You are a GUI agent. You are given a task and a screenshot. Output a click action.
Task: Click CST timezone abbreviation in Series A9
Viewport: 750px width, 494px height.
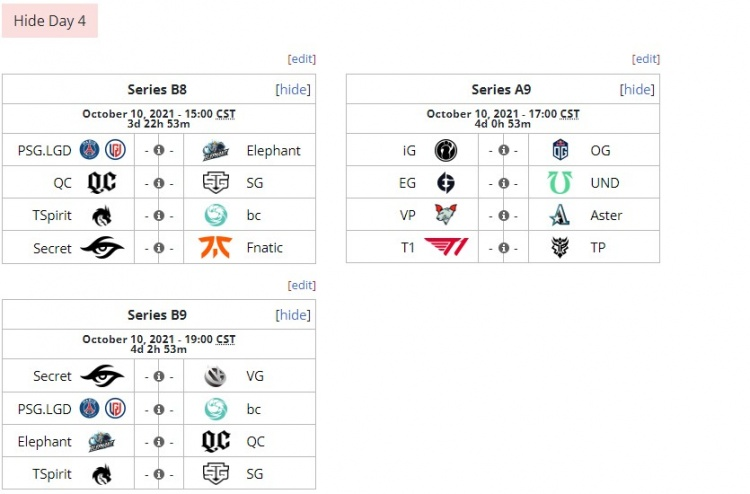570,114
